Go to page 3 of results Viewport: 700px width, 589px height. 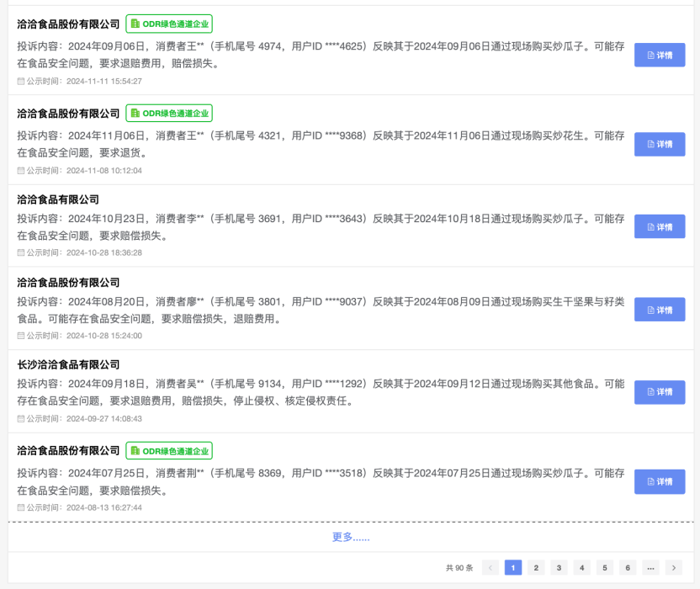pyautogui.click(x=559, y=568)
